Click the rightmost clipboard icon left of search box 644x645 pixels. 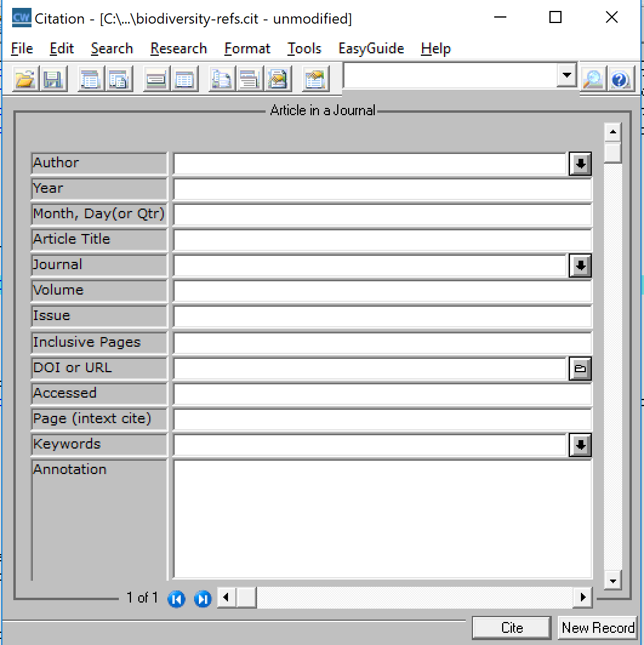(x=315, y=79)
